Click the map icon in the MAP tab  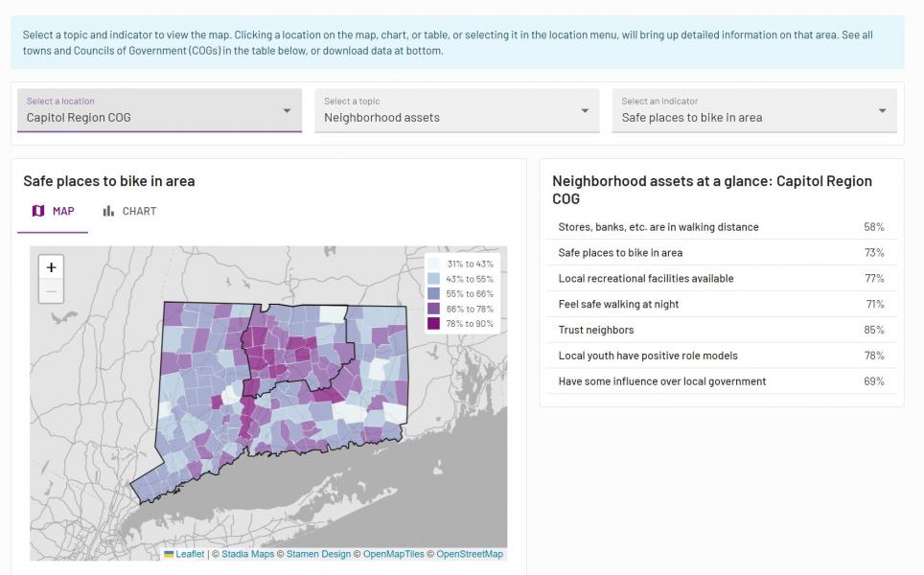pos(38,211)
